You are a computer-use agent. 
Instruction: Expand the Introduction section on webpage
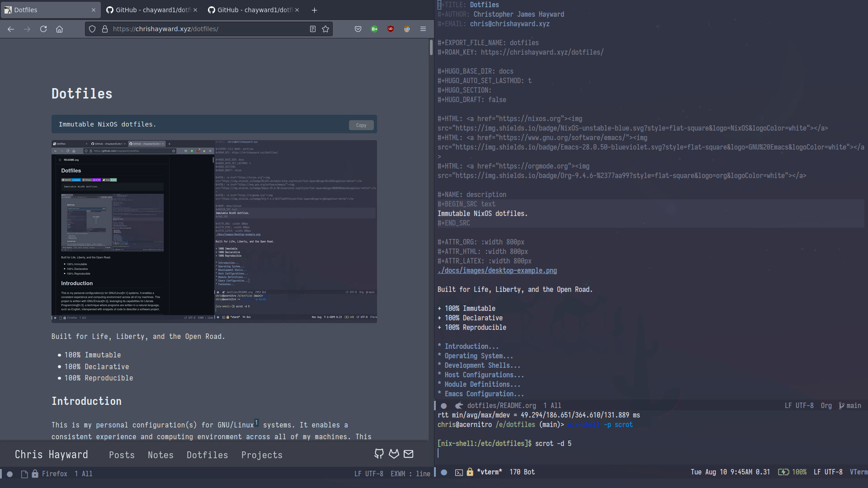point(86,400)
